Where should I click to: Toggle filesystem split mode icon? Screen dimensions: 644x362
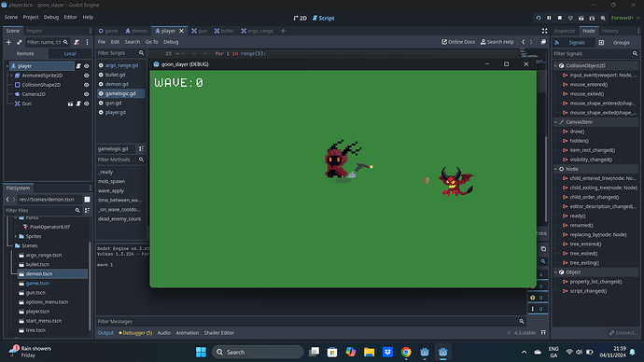87,200
